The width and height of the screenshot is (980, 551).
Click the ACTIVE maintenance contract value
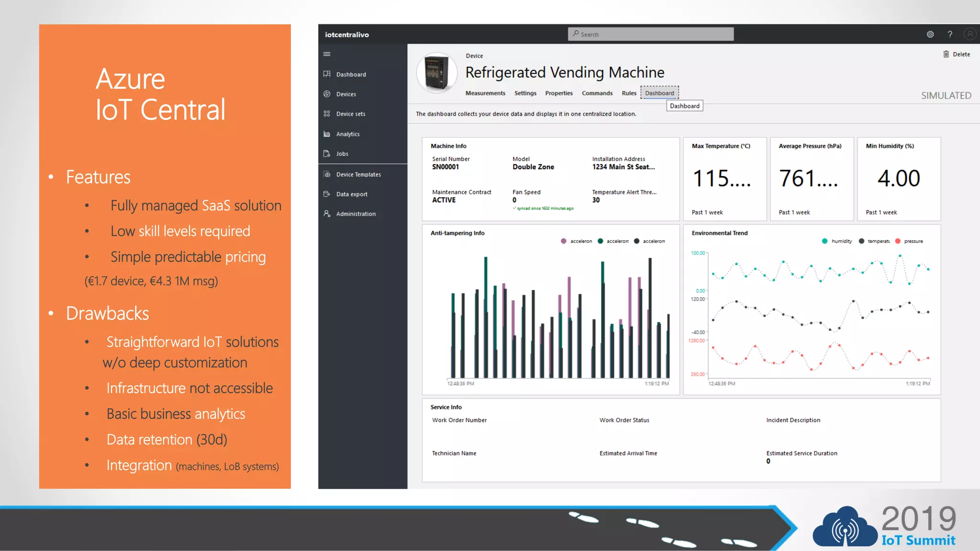444,200
